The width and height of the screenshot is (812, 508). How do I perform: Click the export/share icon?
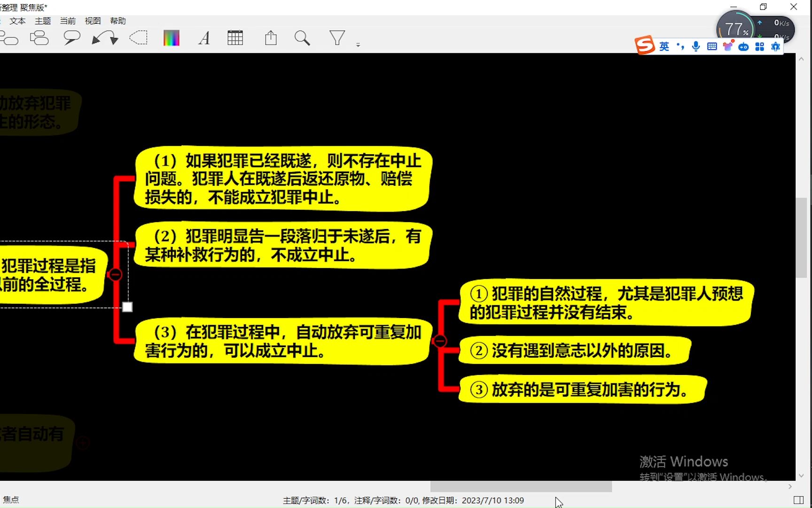click(271, 38)
